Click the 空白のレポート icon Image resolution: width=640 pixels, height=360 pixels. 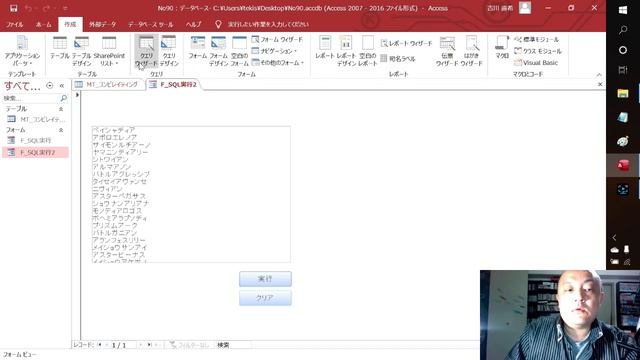point(368,51)
